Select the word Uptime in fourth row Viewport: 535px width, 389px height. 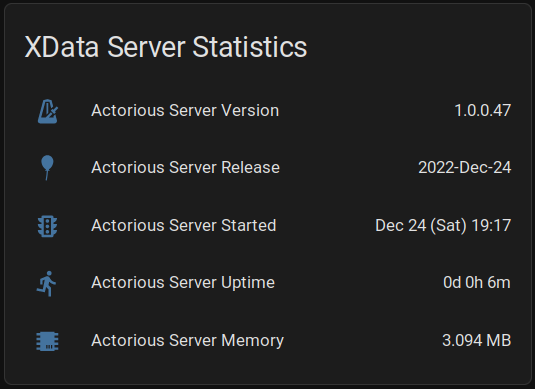[x=248, y=283]
